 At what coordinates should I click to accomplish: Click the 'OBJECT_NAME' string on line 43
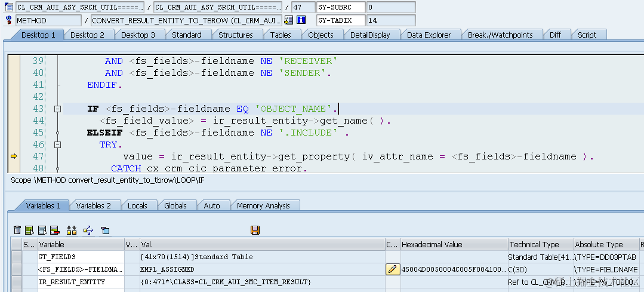pyautogui.click(x=293, y=109)
